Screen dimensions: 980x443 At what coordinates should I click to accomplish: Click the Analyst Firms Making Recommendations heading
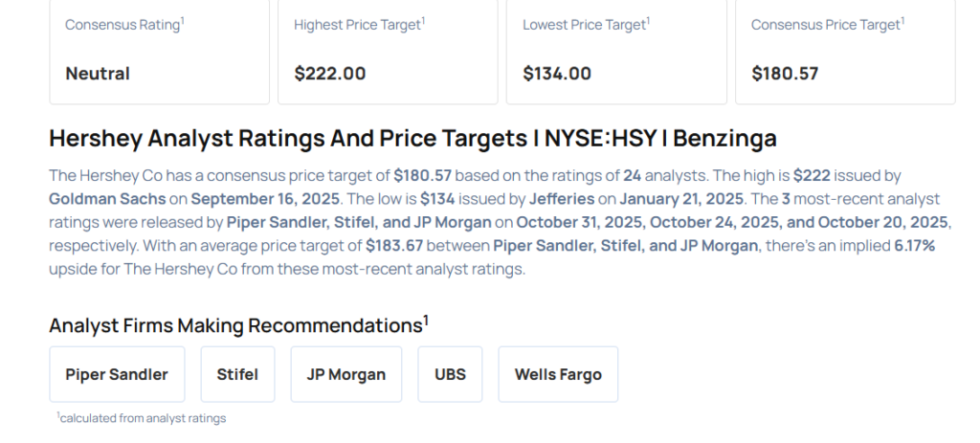(x=237, y=325)
